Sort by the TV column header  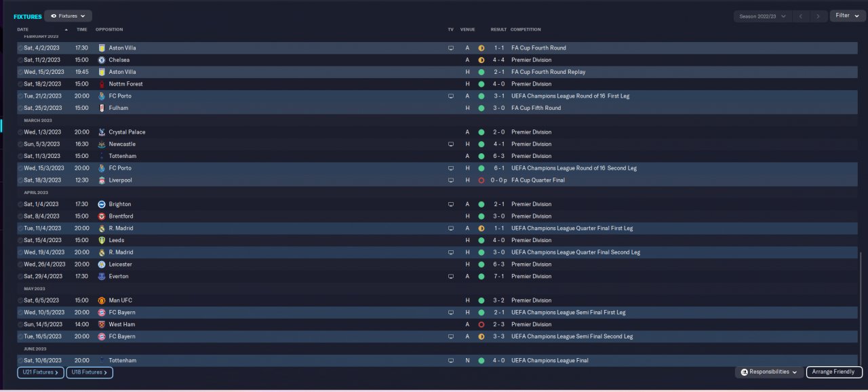pyautogui.click(x=450, y=30)
